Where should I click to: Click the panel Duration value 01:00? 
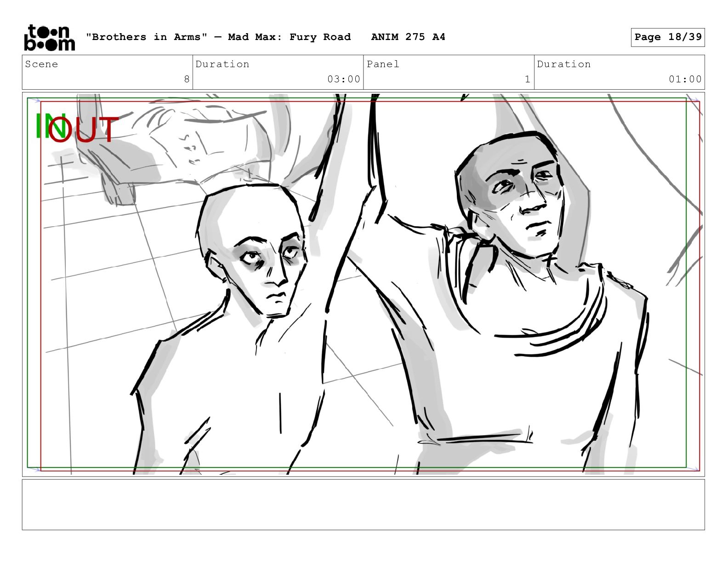685,79
